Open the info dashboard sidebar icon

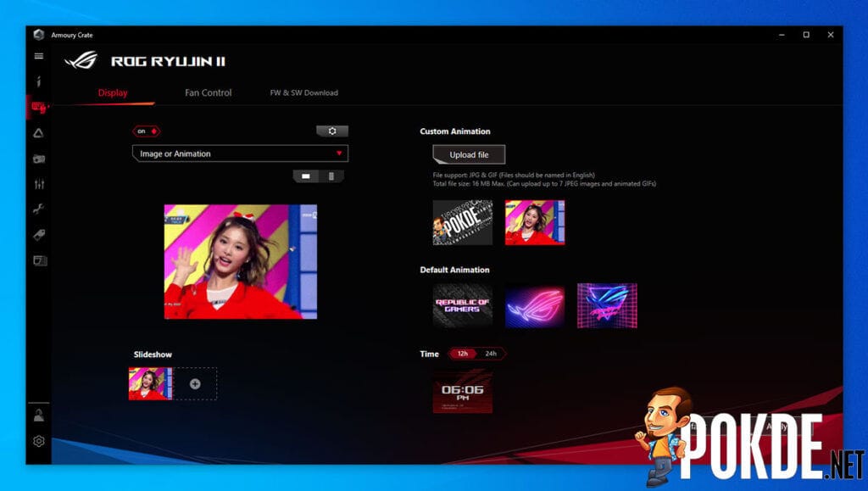tap(39, 82)
